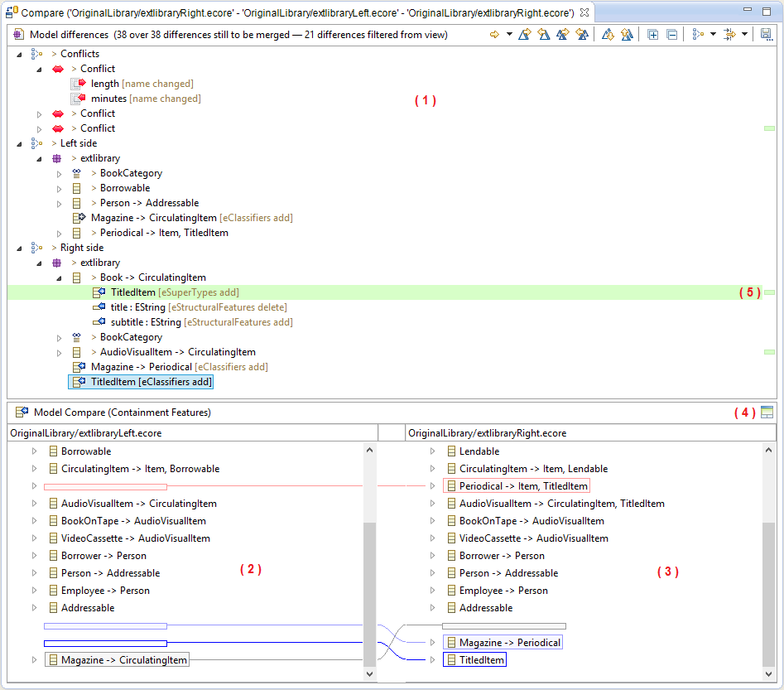784x690 pixels.
Task: Select the TitledItem [eClassifiers add] entry
Action: (x=141, y=381)
